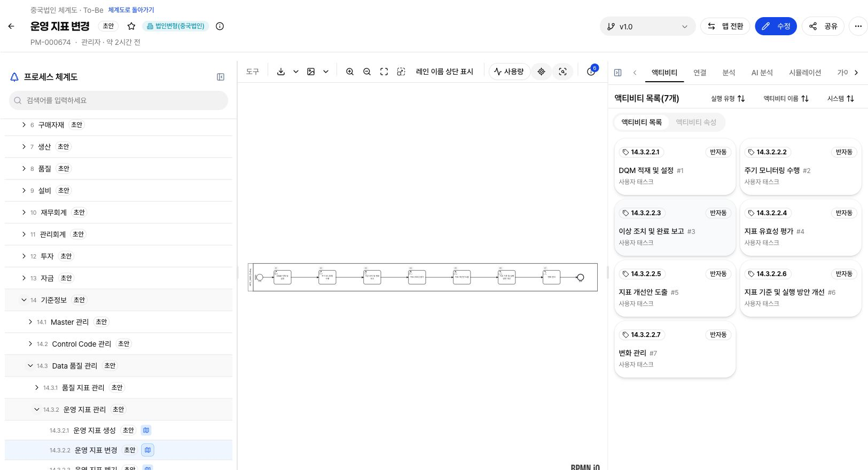868x470 pixels.
Task: Click the crosshair target icon
Action: 541,72
